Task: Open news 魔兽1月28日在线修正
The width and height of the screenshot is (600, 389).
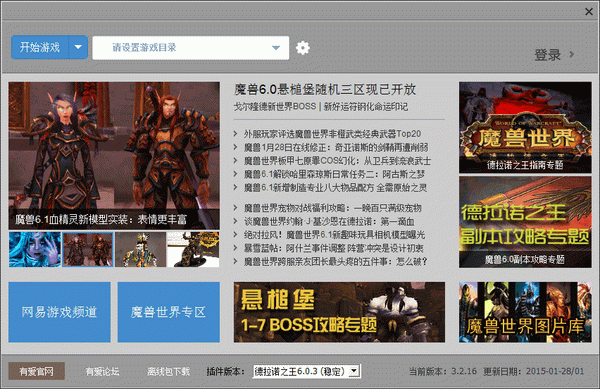Action: click(336, 147)
